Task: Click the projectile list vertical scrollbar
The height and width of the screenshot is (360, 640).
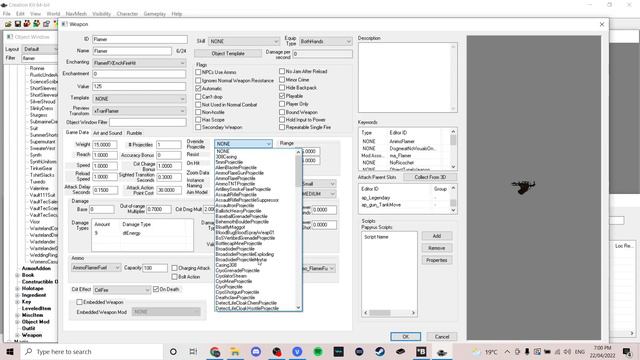Action: [x=298, y=229]
